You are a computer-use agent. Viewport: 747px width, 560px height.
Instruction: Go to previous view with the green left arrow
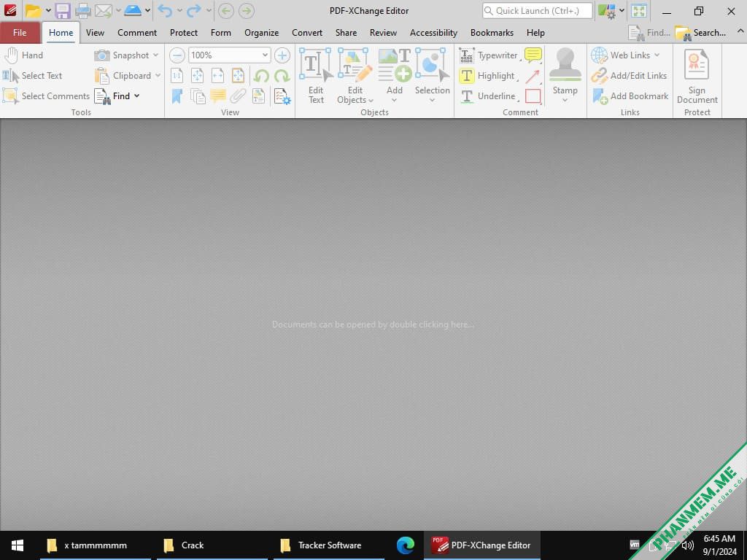(x=226, y=10)
